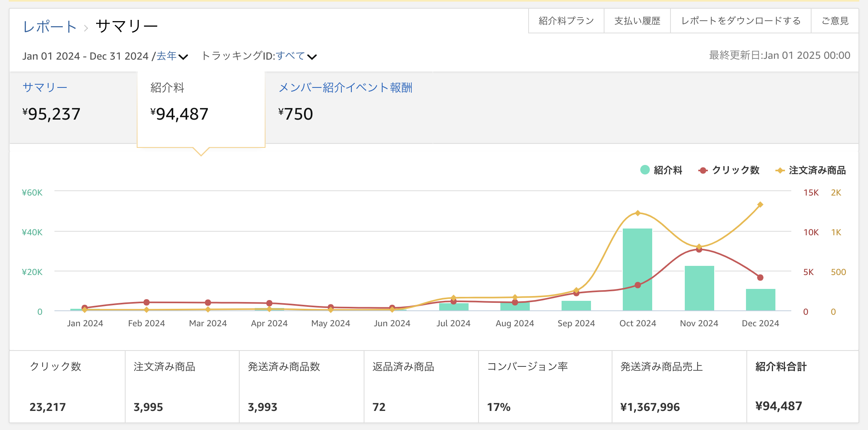Select the 紹介料 ¥94,487 tab
The width and height of the screenshot is (868, 430).
click(201, 109)
